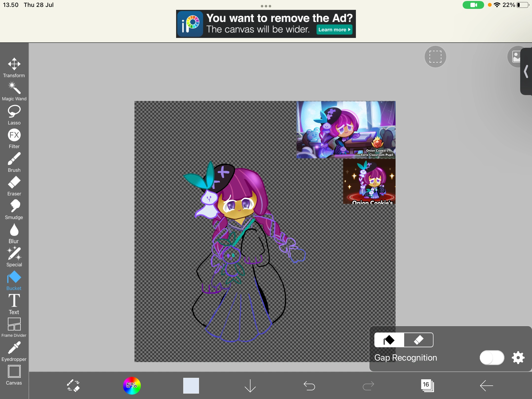Disable Gap Recognition
The width and height of the screenshot is (532, 399).
click(x=492, y=358)
